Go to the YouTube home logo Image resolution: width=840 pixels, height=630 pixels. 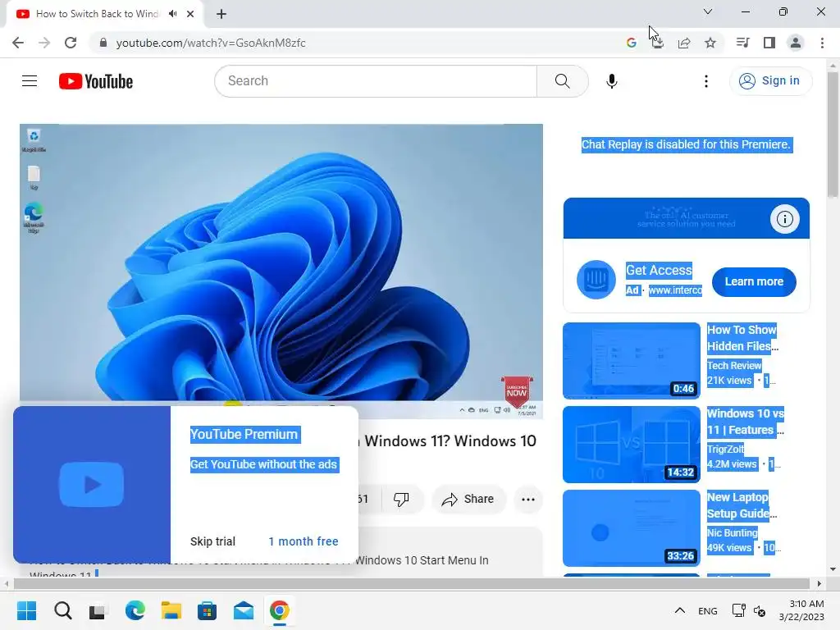pyautogui.click(x=96, y=81)
